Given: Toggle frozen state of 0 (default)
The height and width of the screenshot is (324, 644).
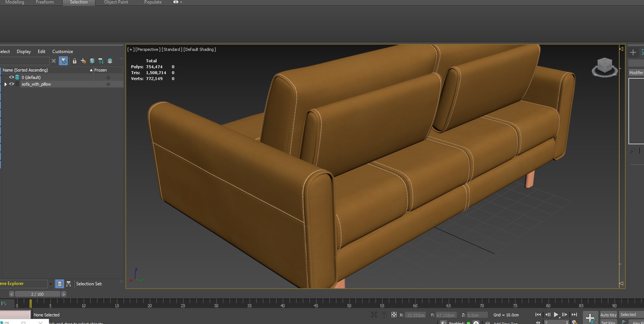Looking at the screenshot, I should [108, 78].
